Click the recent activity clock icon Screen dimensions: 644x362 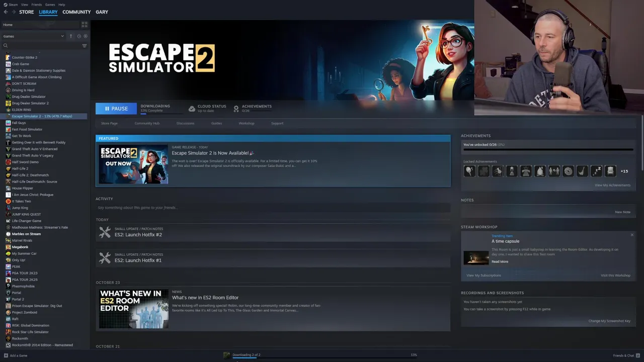point(79,36)
